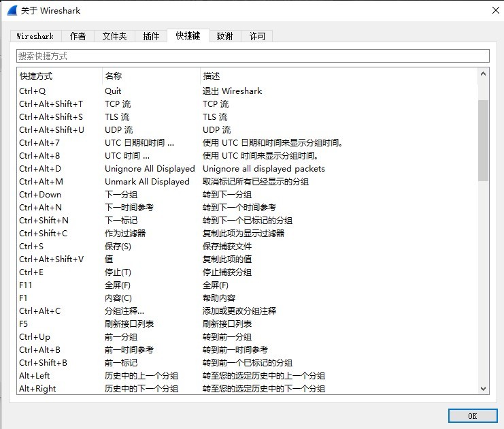Click the Wireshark shark fin title icon
This screenshot has width=504, height=429.
click(12, 10)
